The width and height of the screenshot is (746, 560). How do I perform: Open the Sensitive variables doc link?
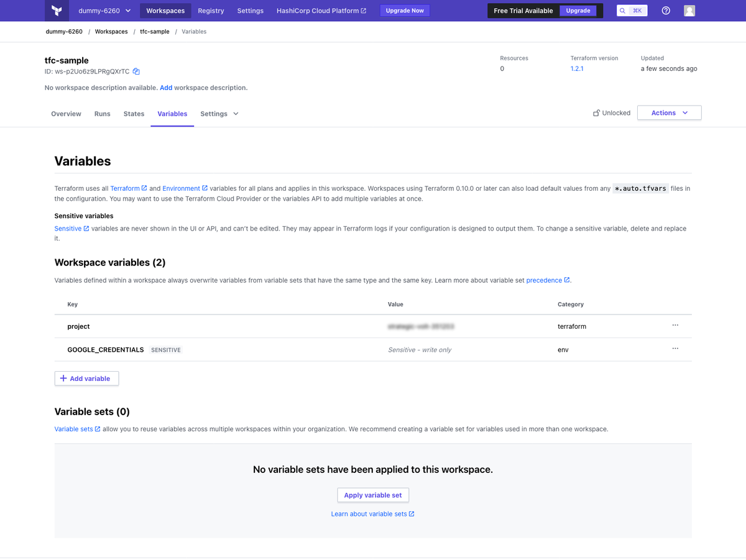[71, 229]
